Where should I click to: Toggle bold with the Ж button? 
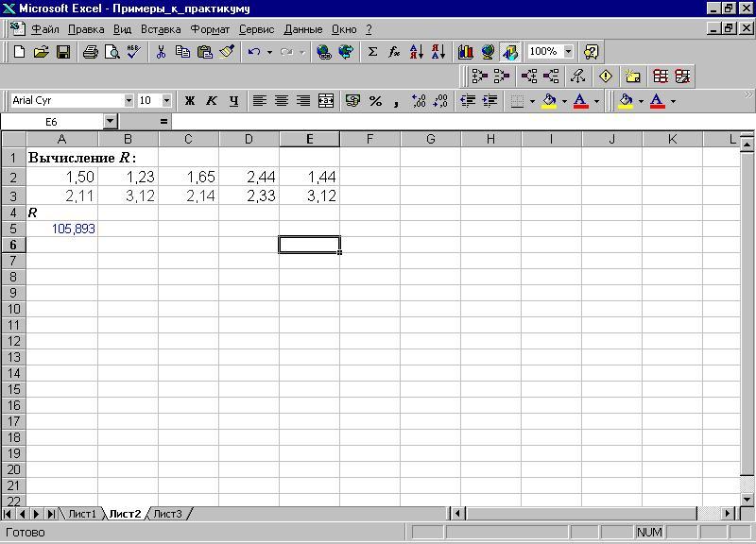click(x=190, y=101)
